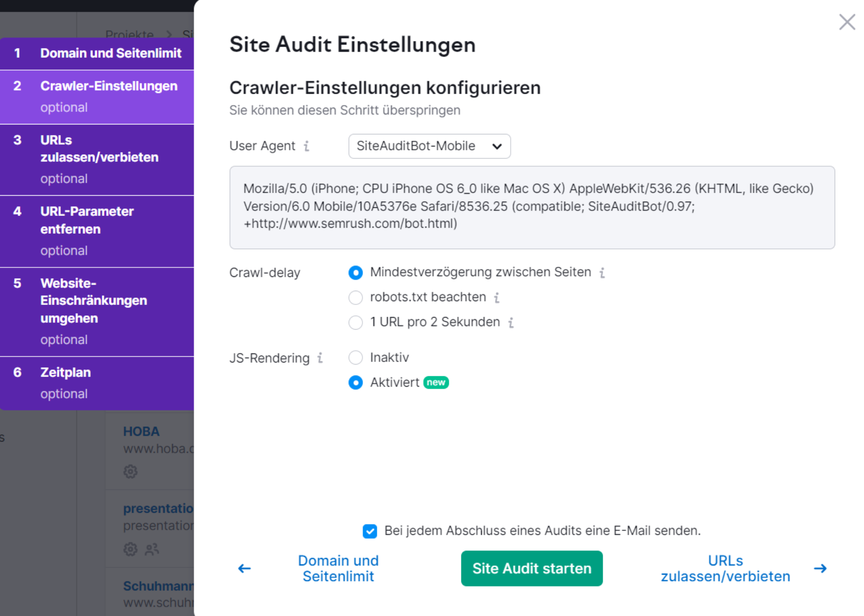Toggle the audit completion e-mail checkbox
Viewport: 864px width, 616px height.
(x=370, y=531)
